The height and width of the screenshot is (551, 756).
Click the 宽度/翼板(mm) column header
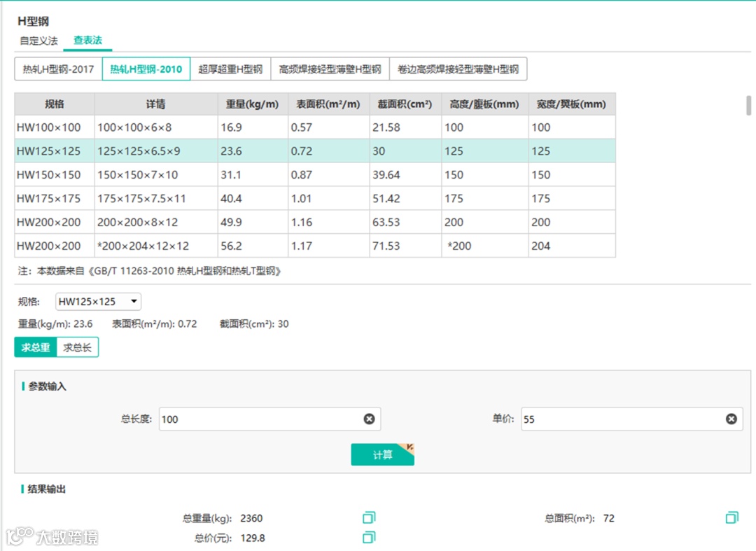[x=571, y=104]
